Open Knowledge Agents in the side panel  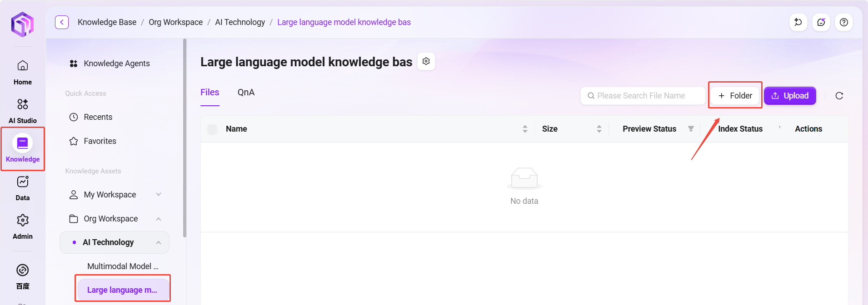116,64
